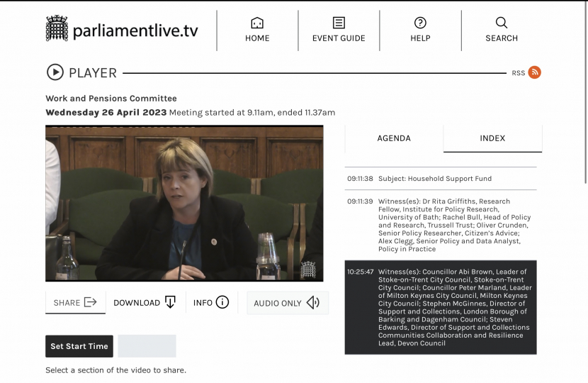The image size is (588, 383).
Task: Open the orange RSS feed icon
Action: 534,72
